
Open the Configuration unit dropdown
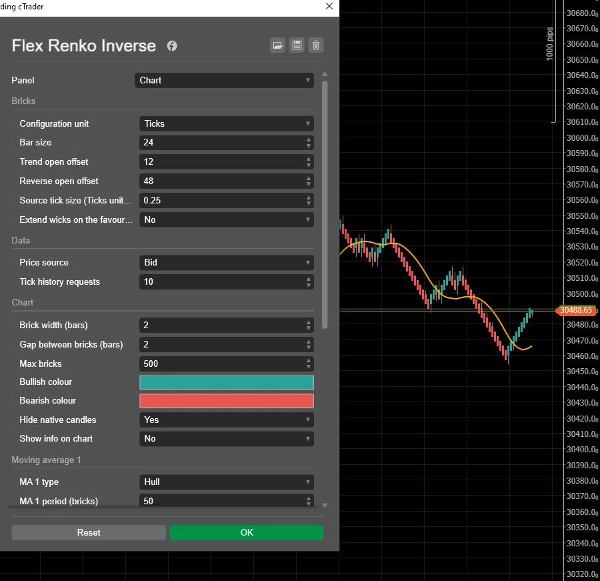(227, 124)
